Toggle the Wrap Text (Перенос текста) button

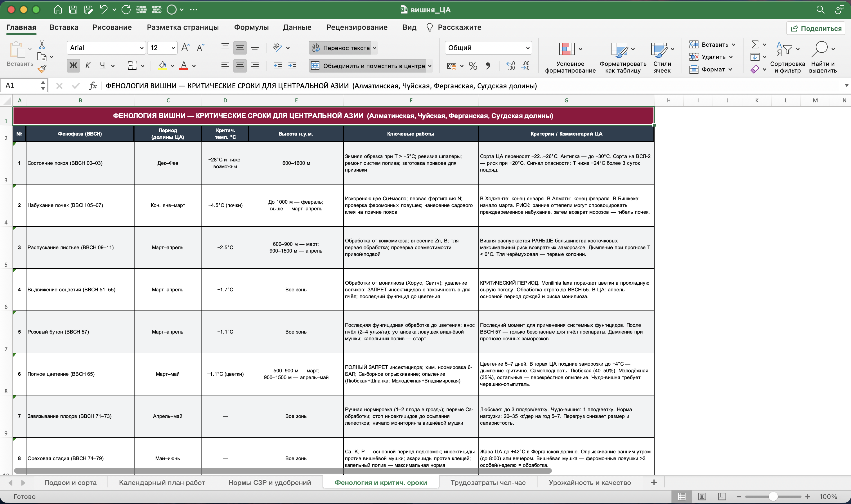pyautogui.click(x=343, y=48)
